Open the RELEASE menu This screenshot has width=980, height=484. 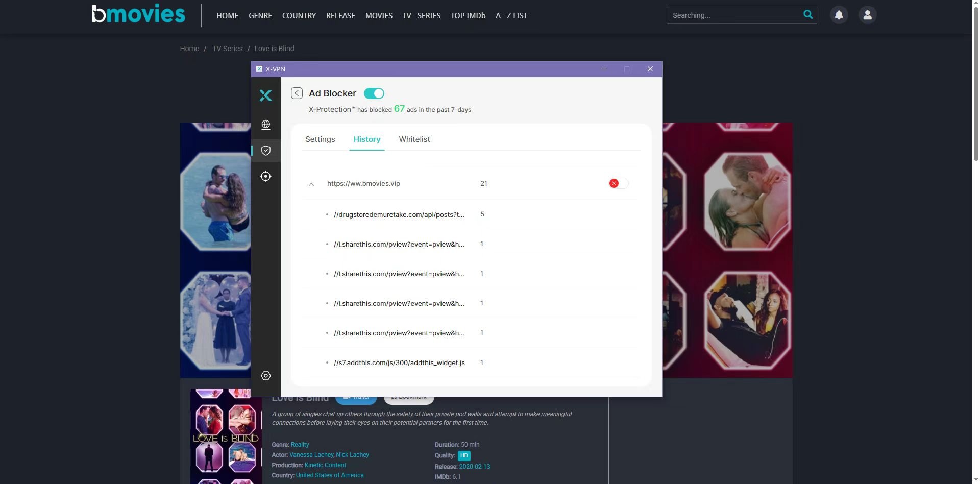340,16
